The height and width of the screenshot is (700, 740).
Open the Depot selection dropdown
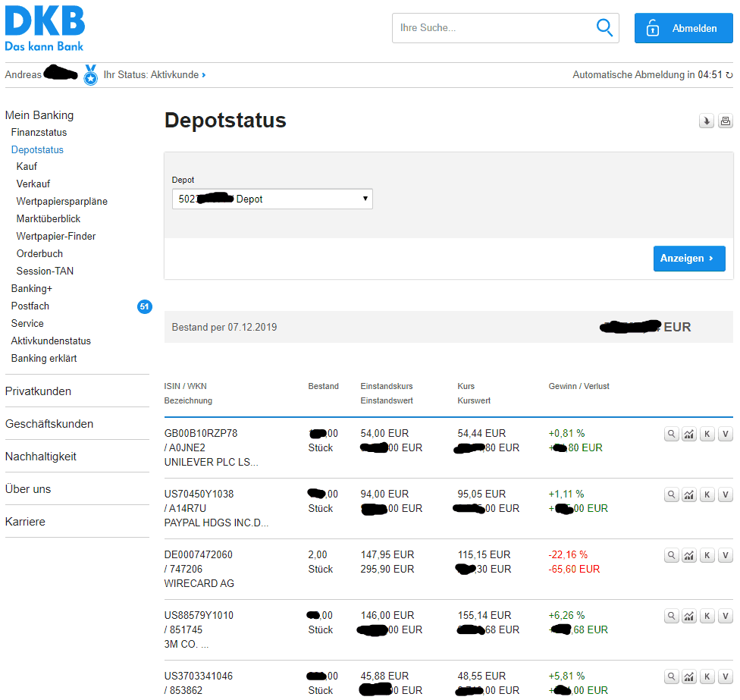272,199
